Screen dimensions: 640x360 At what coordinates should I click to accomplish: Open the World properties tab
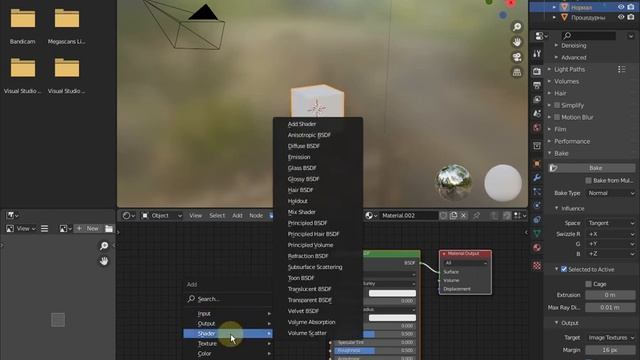click(x=537, y=128)
